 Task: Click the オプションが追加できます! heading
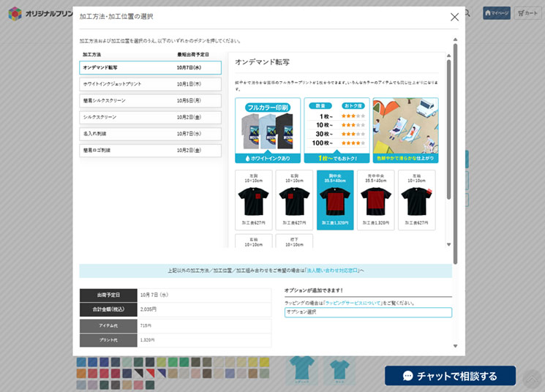tap(314, 290)
